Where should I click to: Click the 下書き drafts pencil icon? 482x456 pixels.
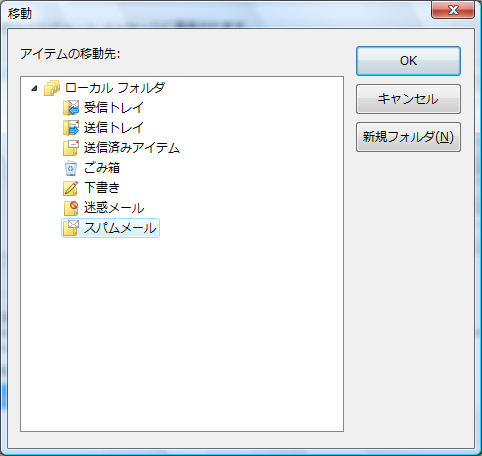pyautogui.click(x=71, y=188)
